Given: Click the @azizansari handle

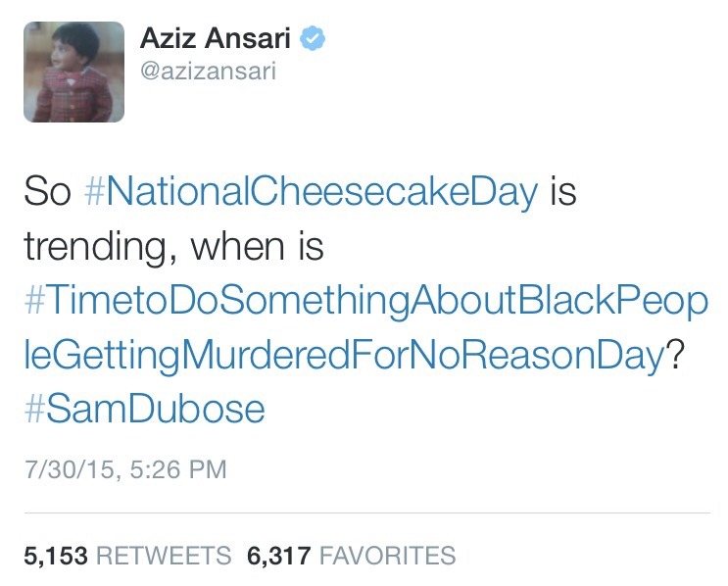Looking at the screenshot, I should 207,73.
